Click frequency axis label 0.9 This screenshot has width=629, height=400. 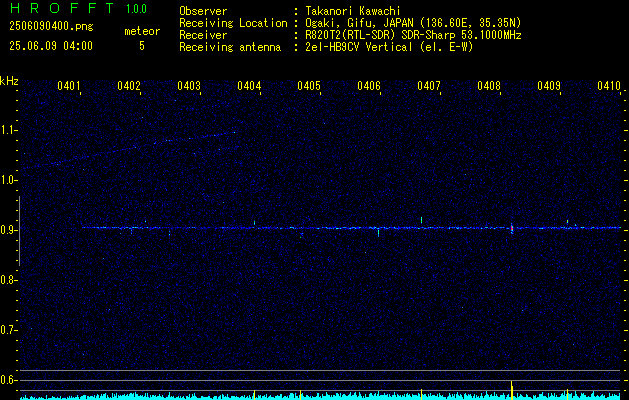(x=8, y=230)
